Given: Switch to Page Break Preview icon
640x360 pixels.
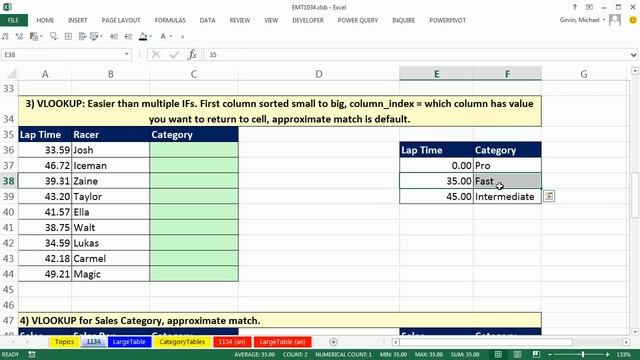Looking at the screenshot, I should 536,354.
